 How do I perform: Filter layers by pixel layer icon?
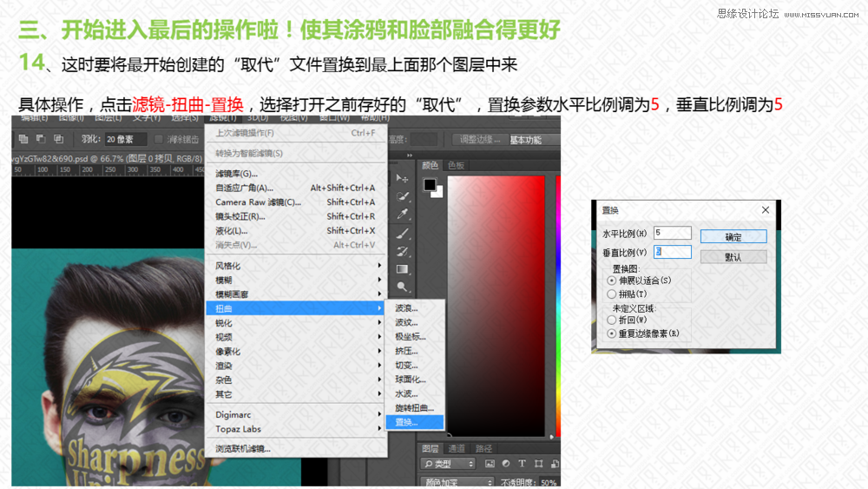point(490,464)
